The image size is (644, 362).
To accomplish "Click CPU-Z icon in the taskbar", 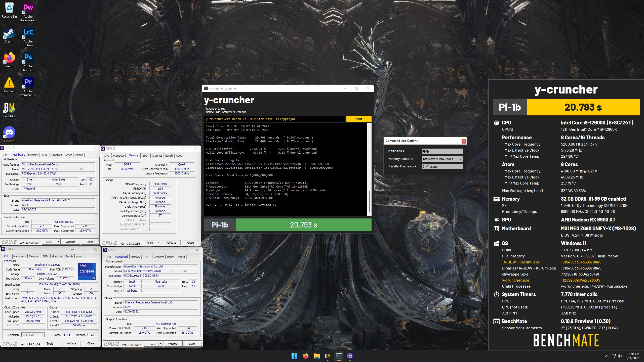I will [x=350, y=356].
